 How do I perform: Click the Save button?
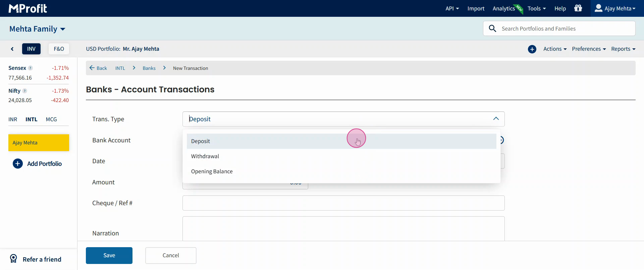pos(109,256)
